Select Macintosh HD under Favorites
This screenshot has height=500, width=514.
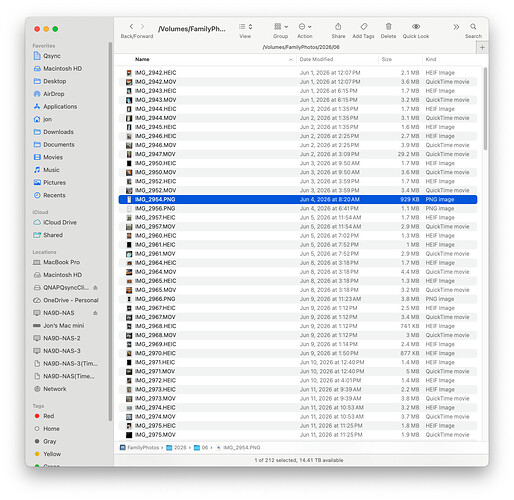tap(62, 68)
